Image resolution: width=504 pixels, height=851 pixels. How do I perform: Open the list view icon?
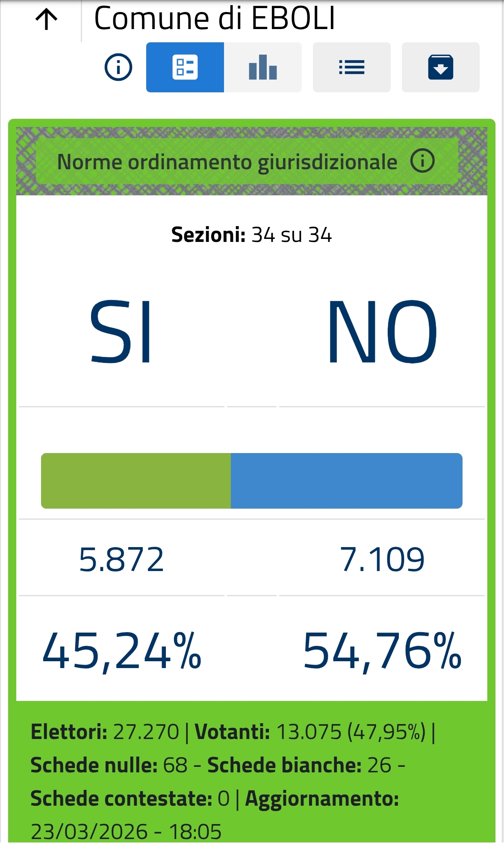coord(351,67)
